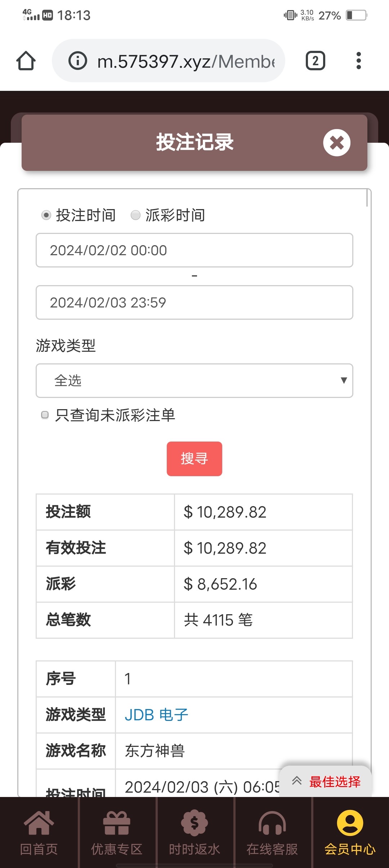Open the JDB 电子 link
Viewport: 389px width, 868px height.
[156, 715]
